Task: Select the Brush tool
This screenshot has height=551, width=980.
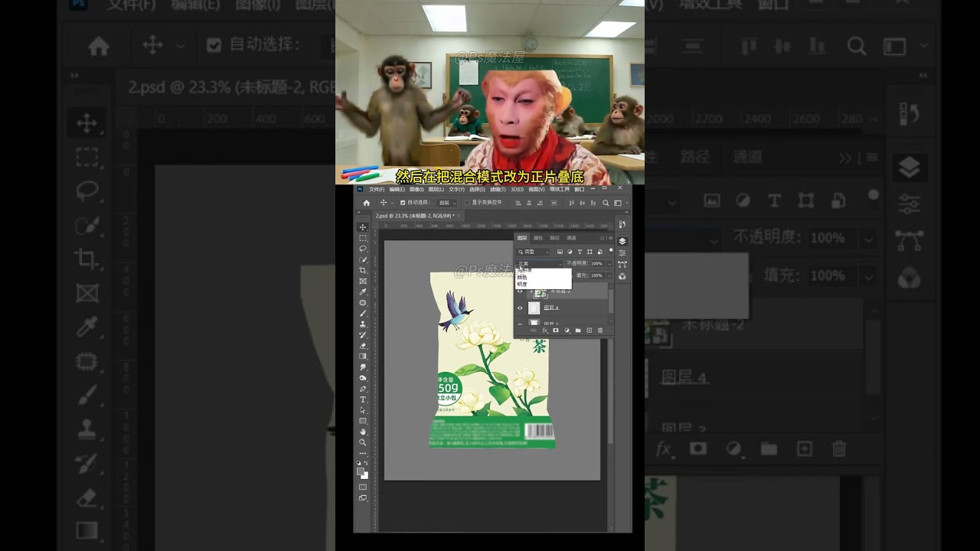Action: click(x=363, y=313)
